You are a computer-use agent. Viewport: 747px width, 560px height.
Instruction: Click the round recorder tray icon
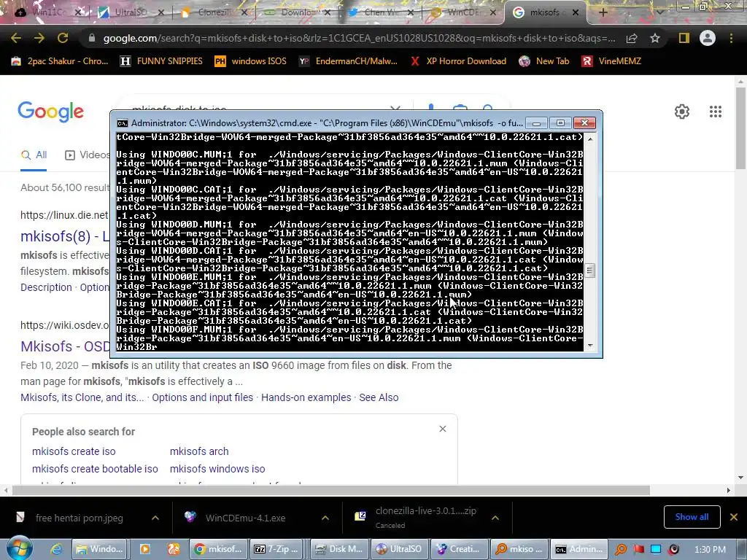[673, 550]
